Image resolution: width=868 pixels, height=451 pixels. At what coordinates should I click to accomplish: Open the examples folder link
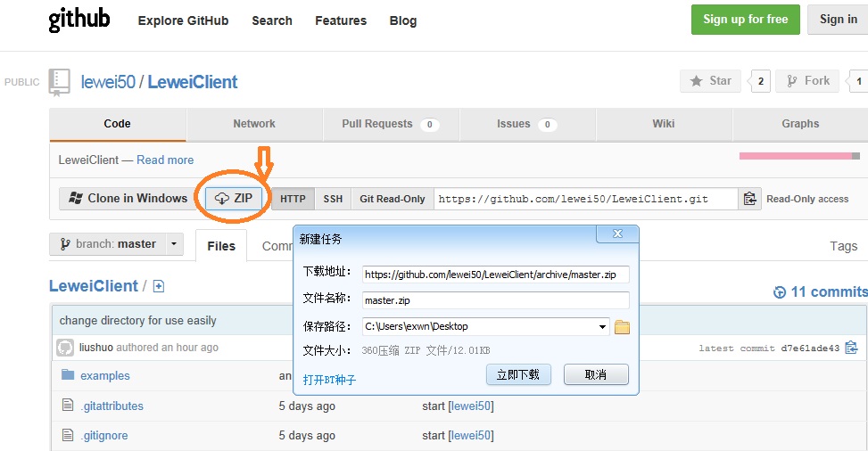coord(105,376)
